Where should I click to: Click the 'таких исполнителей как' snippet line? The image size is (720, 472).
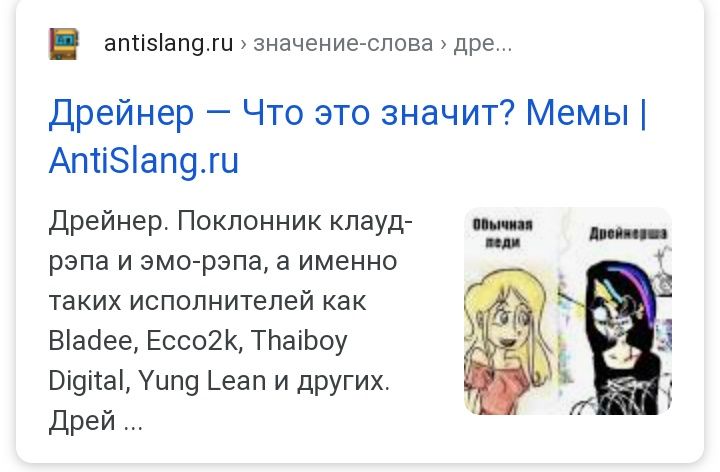[x=207, y=302]
